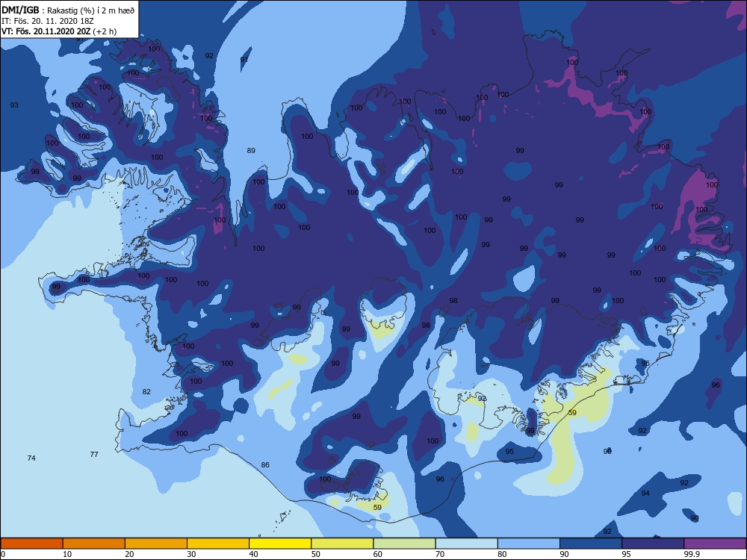The image size is (747, 560).
Task: Select the light green 60–70 legend swatch
Action: [404, 544]
